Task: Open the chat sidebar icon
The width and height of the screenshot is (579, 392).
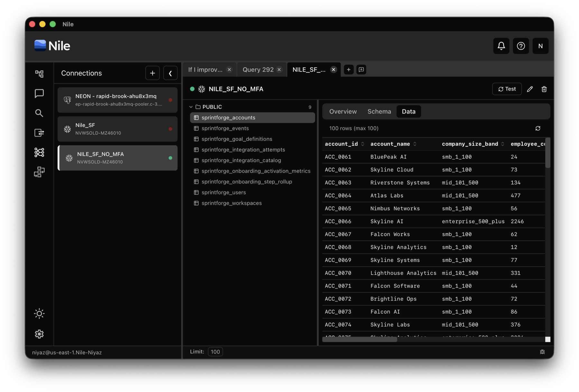Action: (39, 93)
